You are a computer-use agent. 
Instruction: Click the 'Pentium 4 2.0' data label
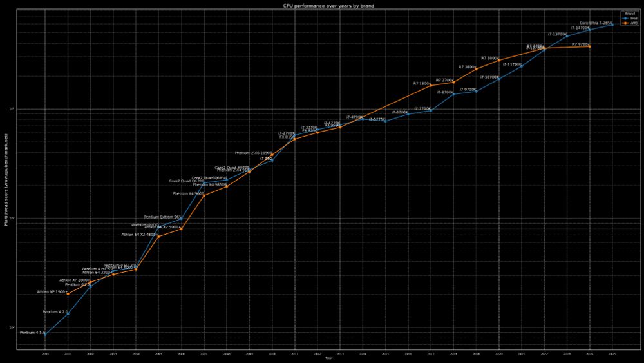(55, 312)
